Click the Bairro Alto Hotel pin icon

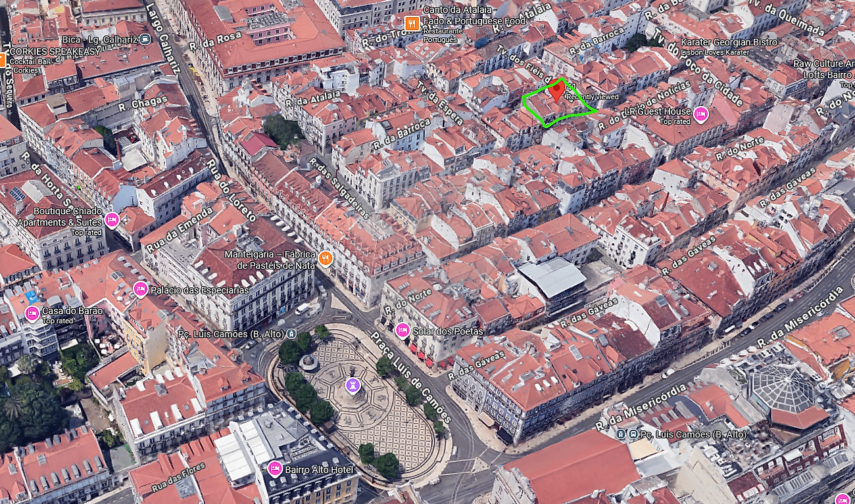275,469
